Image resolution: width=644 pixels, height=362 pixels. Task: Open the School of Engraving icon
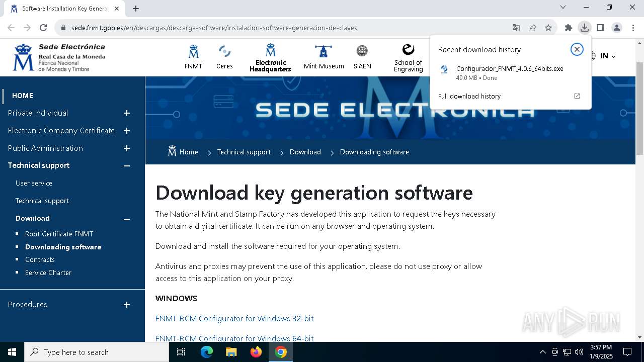tap(408, 50)
